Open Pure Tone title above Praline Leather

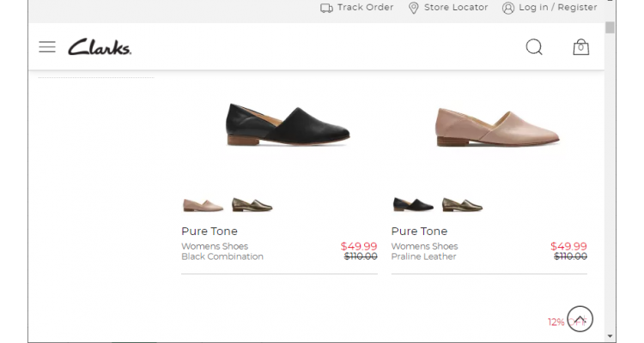(419, 231)
